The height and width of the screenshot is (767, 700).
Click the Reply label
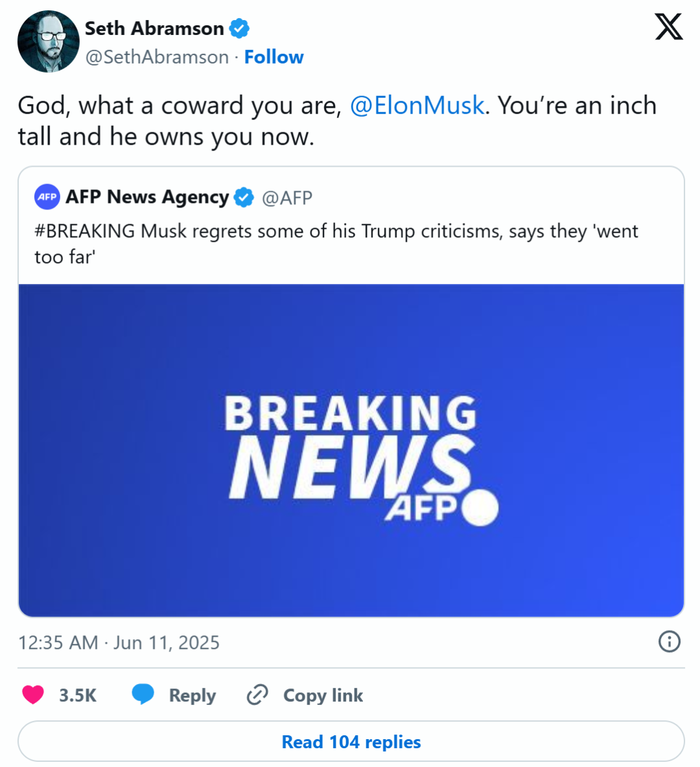click(x=192, y=696)
